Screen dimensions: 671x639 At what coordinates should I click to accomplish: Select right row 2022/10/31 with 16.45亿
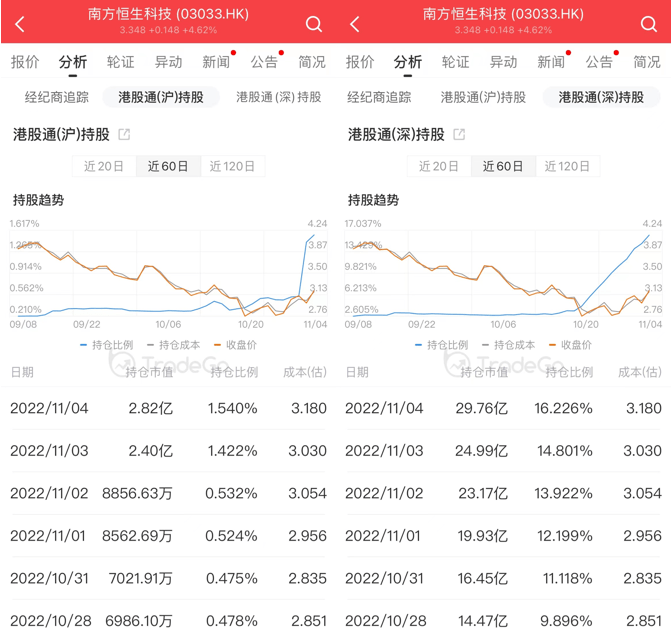pyautogui.click(x=503, y=578)
